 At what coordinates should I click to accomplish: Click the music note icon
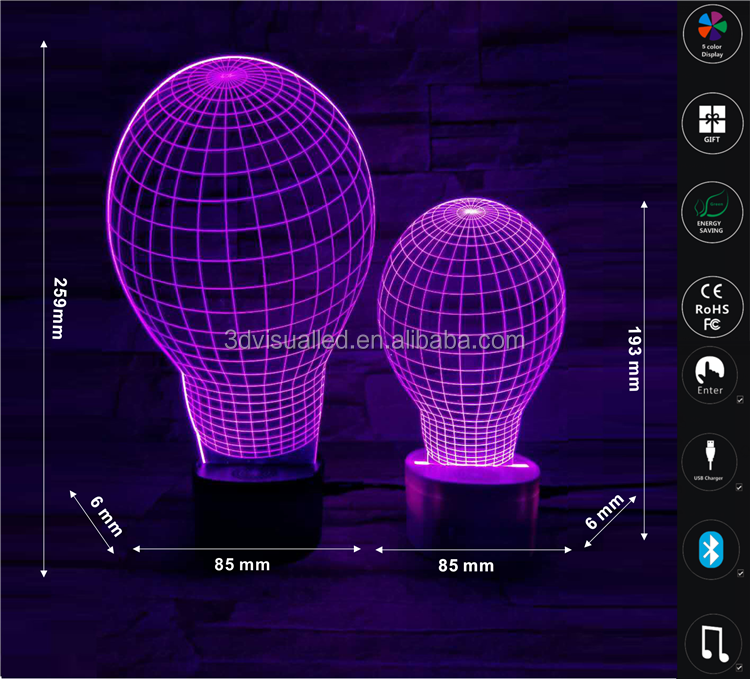(x=714, y=644)
